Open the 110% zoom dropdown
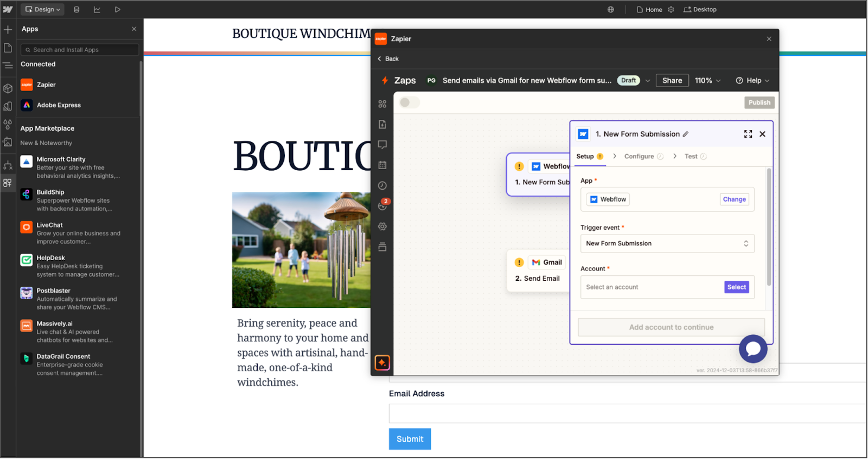The image size is (868, 459). 708,80
